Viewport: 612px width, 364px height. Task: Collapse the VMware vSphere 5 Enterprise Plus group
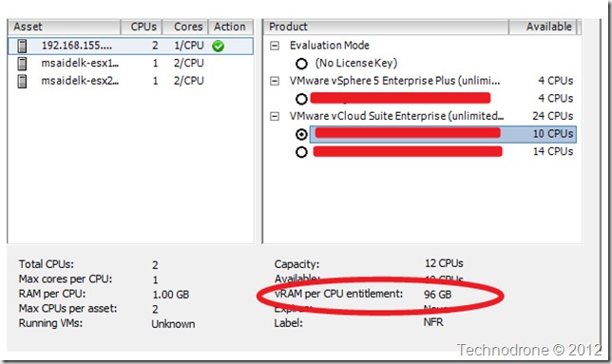(275, 81)
